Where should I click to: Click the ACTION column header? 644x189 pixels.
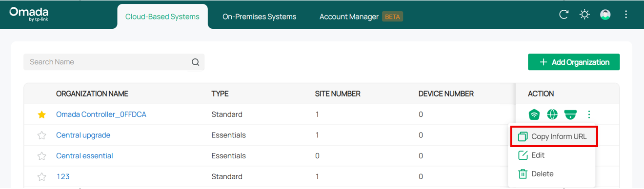[541, 94]
